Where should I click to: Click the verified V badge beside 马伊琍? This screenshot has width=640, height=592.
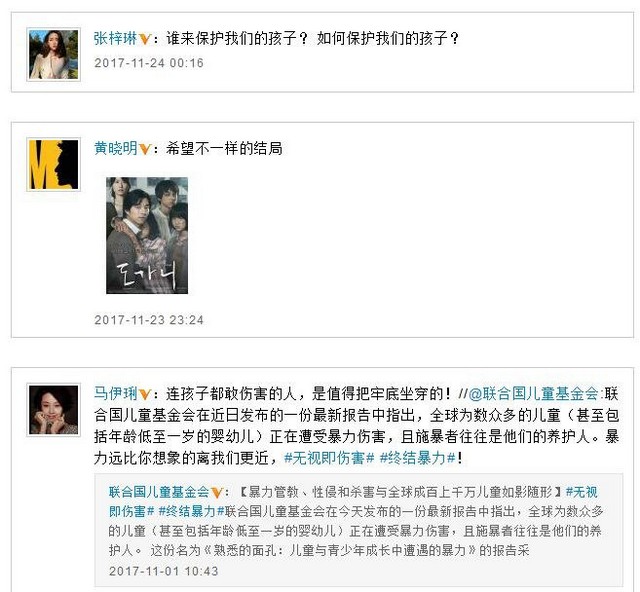coord(145,395)
